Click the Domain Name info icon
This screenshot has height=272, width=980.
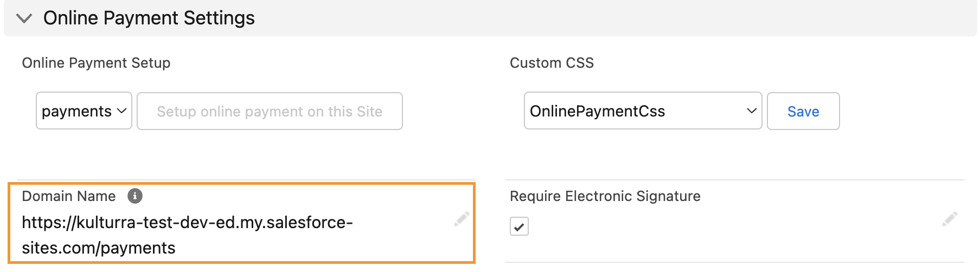[135, 196]
